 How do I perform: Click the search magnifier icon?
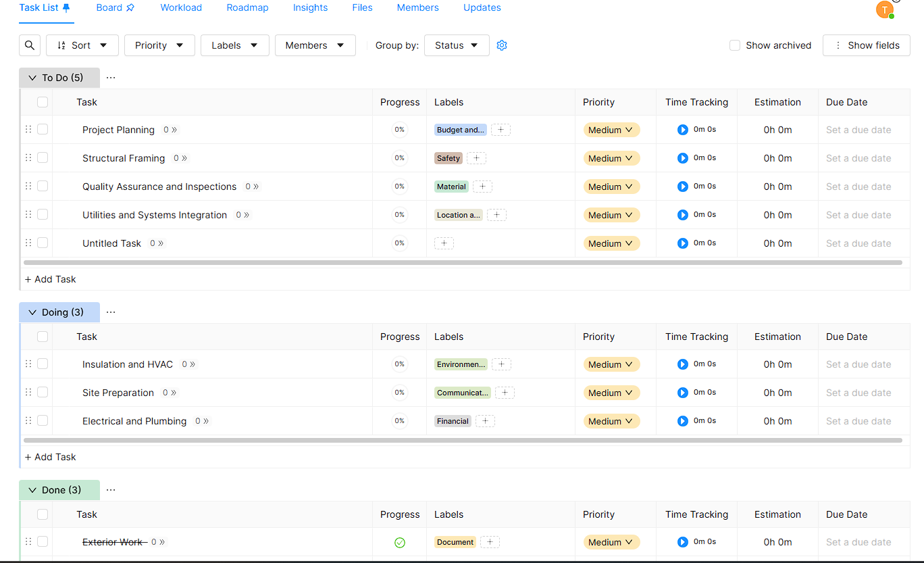click(x=30, y=45)
